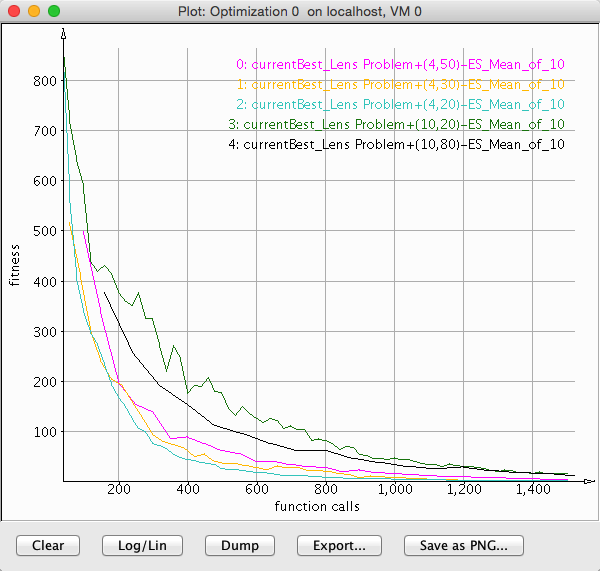
Task: Toggle the Log/Lin axis scale
Action: coord(142,545)
